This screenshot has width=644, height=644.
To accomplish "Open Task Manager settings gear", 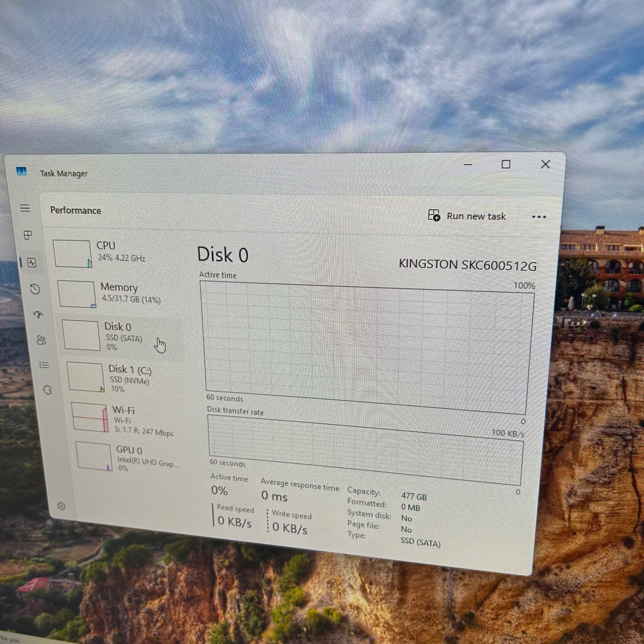I will click(62, 506).
